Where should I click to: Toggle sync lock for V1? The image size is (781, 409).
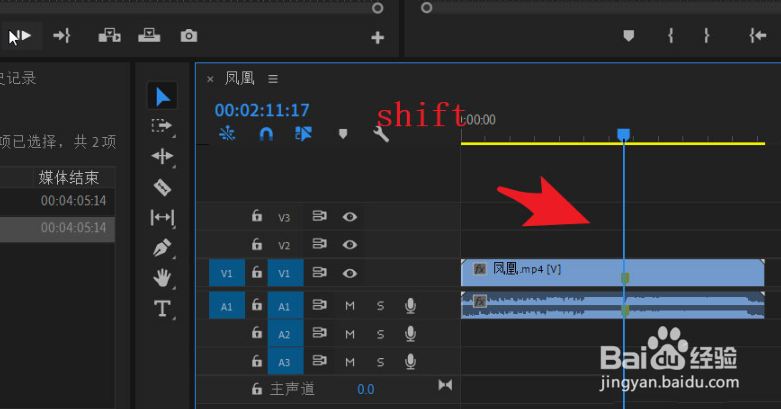pos(319,272)
